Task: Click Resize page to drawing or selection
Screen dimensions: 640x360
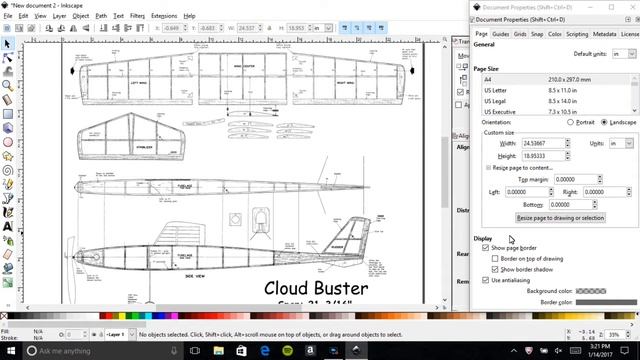Action: click(560, 218)
